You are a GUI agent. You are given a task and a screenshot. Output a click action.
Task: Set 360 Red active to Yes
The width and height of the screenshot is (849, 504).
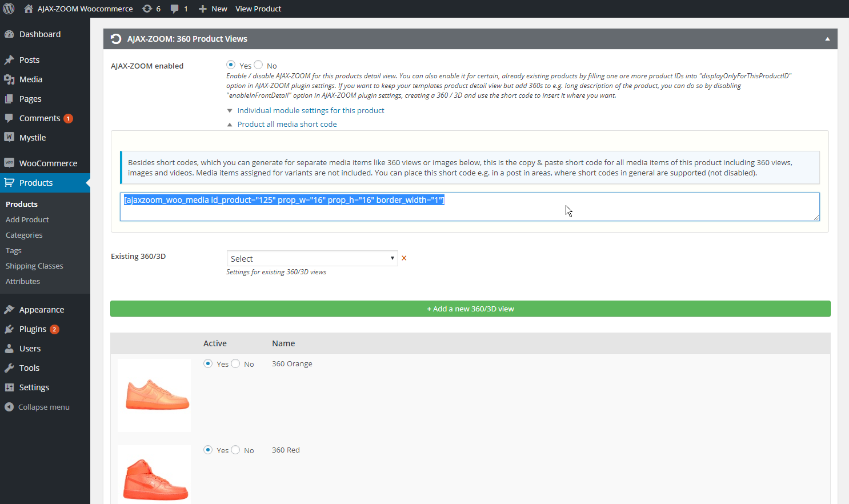click(208, 450)
